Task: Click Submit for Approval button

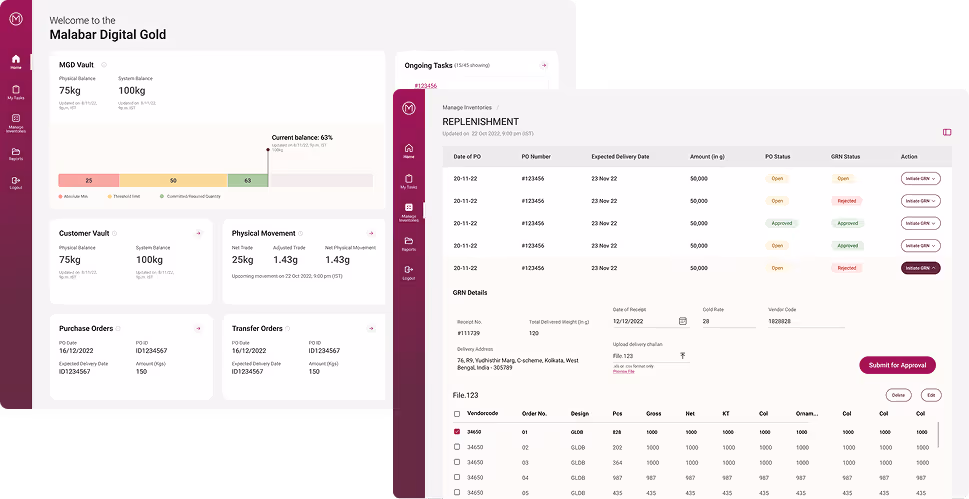Action: tap(897, 365)
